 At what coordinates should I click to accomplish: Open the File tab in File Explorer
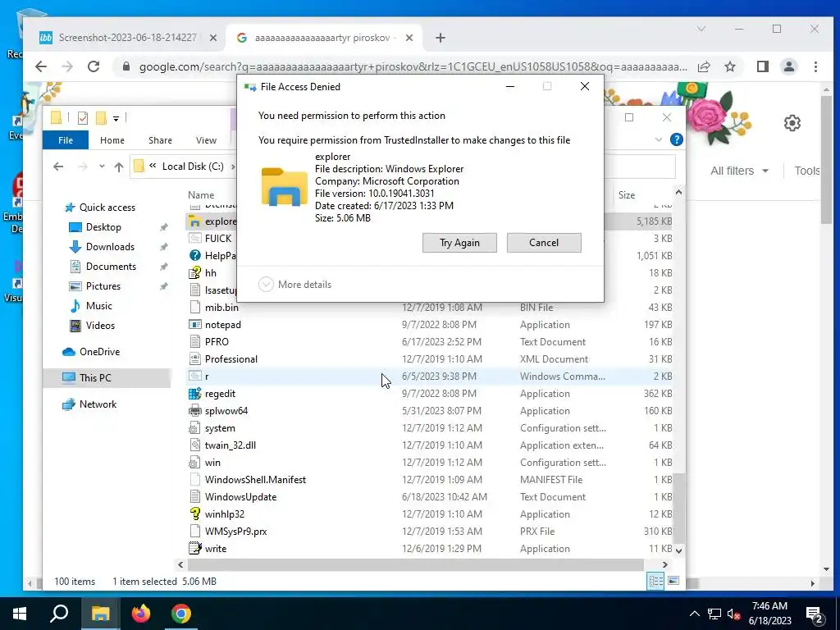(x=66, y=140)
